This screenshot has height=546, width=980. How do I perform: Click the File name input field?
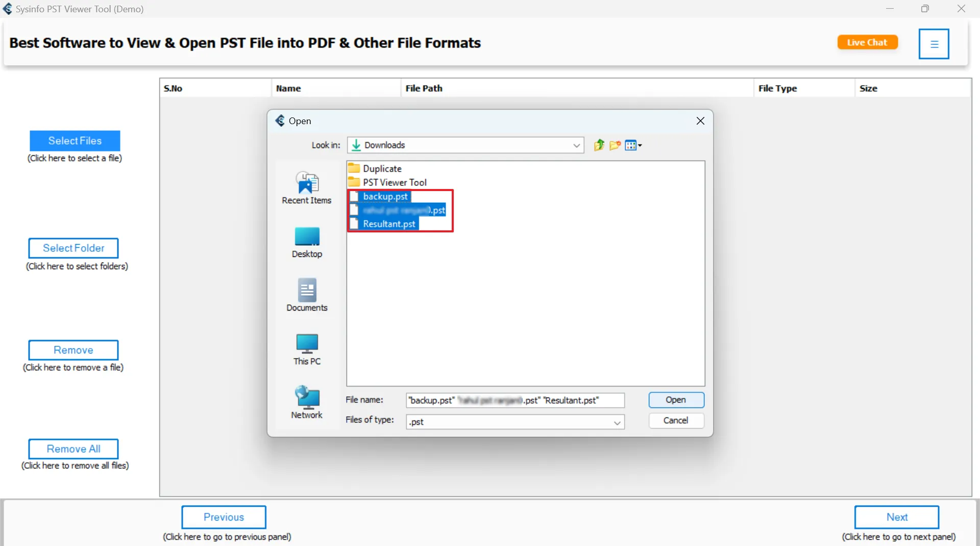tap(515, 400)
